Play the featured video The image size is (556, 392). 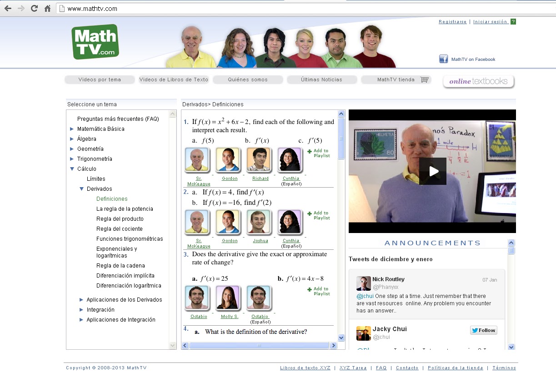433,171
